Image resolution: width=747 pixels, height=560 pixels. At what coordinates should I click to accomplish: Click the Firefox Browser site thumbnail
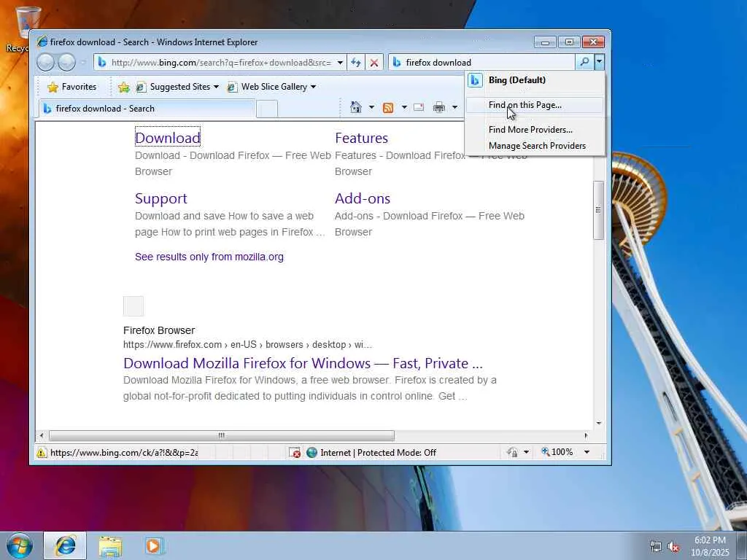(133, 306)
